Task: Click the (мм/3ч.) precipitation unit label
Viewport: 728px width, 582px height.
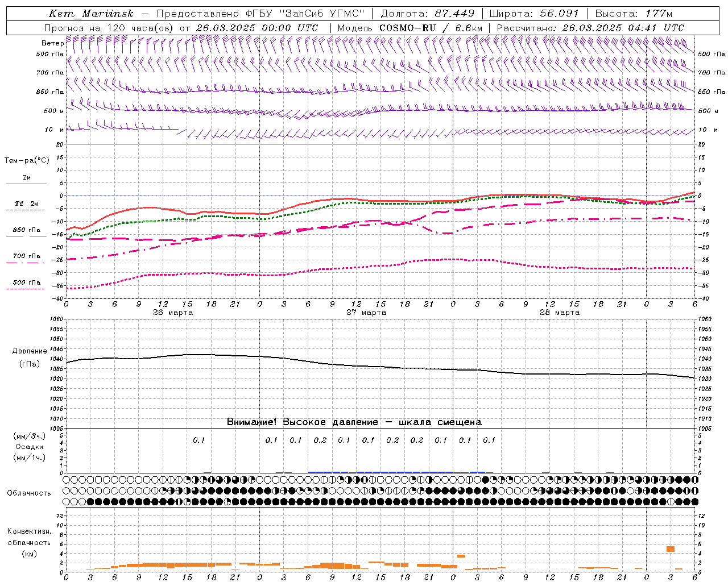Action: [x=30, y=436]
